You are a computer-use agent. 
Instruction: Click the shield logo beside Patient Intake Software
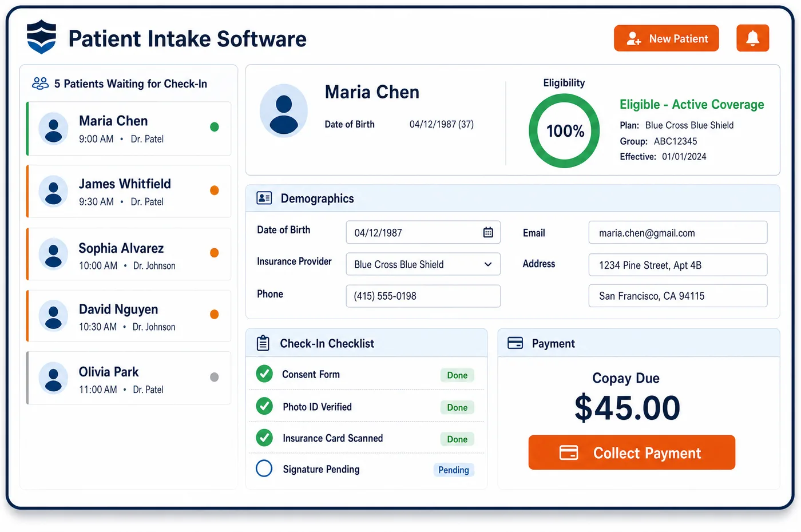tap(42, 37)
